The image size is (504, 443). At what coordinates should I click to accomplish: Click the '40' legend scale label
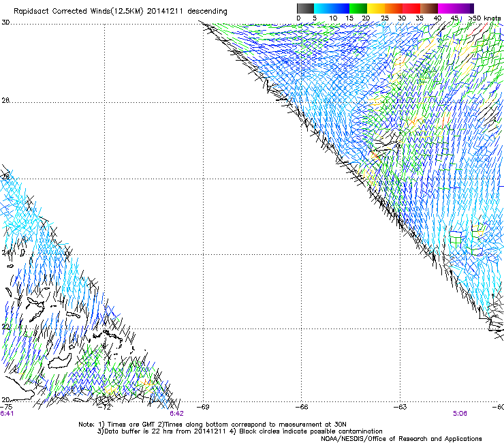point(437,18)
